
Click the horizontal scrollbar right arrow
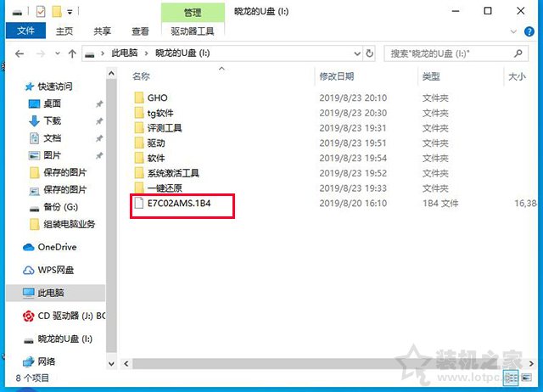531,364
